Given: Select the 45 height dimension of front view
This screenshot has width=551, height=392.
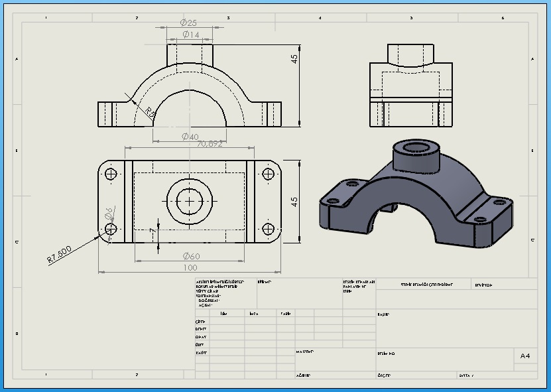Looking at the screenshot, I should coord(294,58).
